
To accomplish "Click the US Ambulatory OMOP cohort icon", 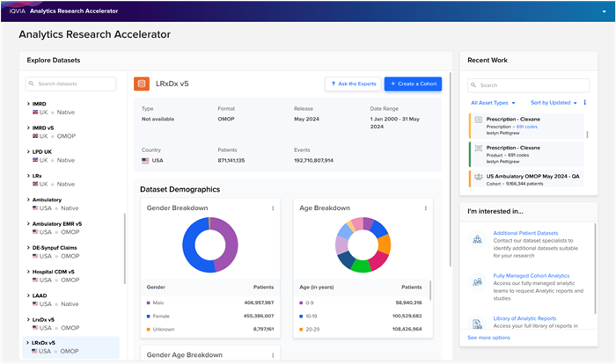I will (478, 177).
